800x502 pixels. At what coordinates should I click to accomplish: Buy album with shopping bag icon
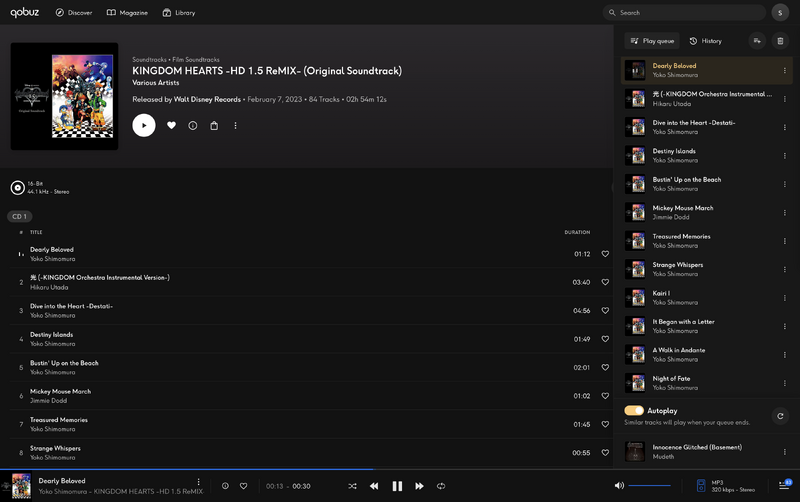(x=214, y=126)
